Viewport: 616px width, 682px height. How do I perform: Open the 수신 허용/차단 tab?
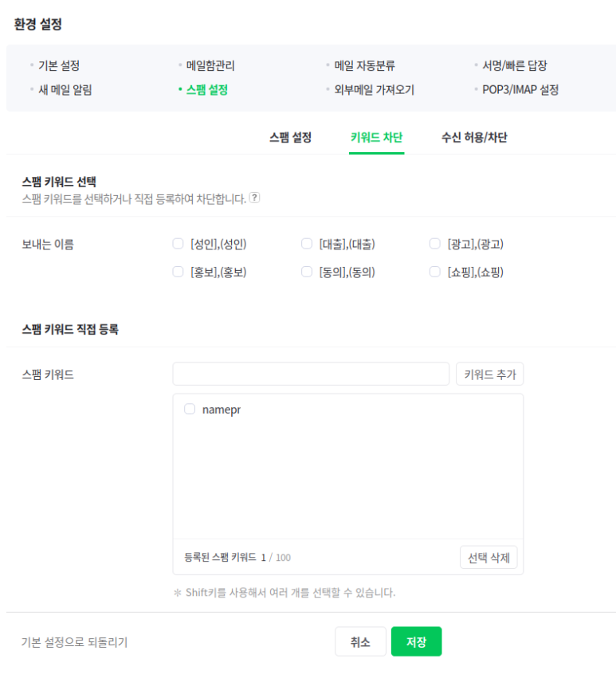pyautogui.click(x=474, y=138)
